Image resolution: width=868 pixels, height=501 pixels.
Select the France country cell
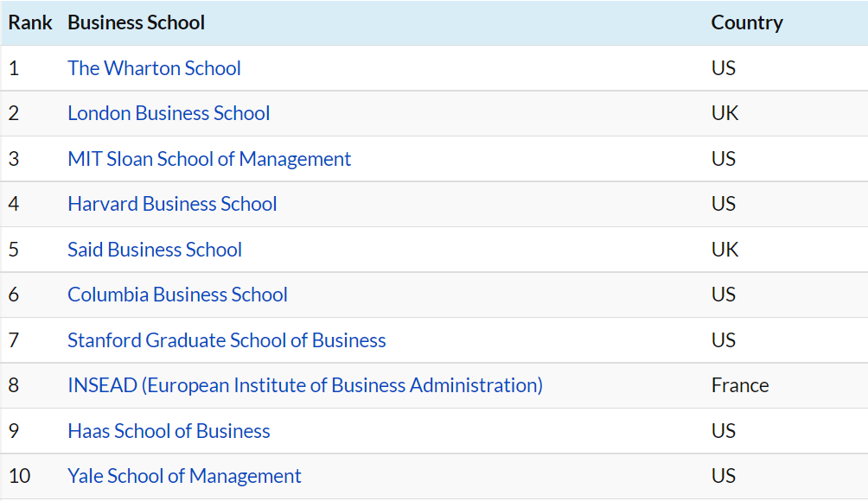pyautogui.click(x=740, y=385)
